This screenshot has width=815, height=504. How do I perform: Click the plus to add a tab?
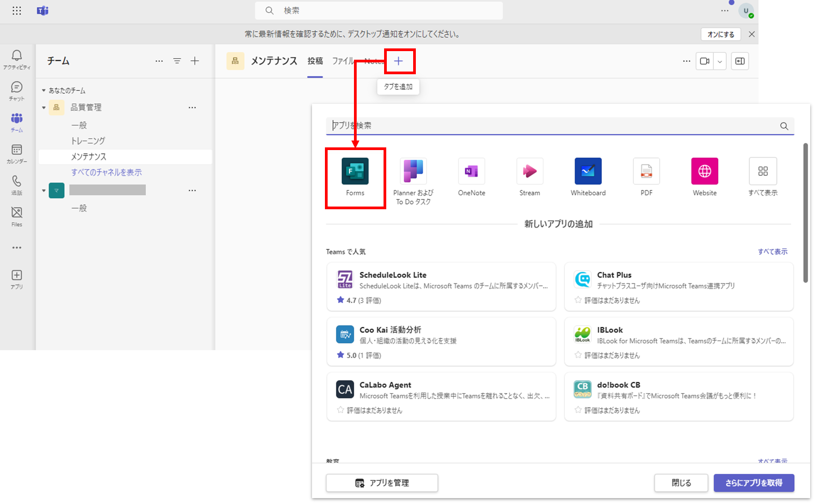coord(399,61)
